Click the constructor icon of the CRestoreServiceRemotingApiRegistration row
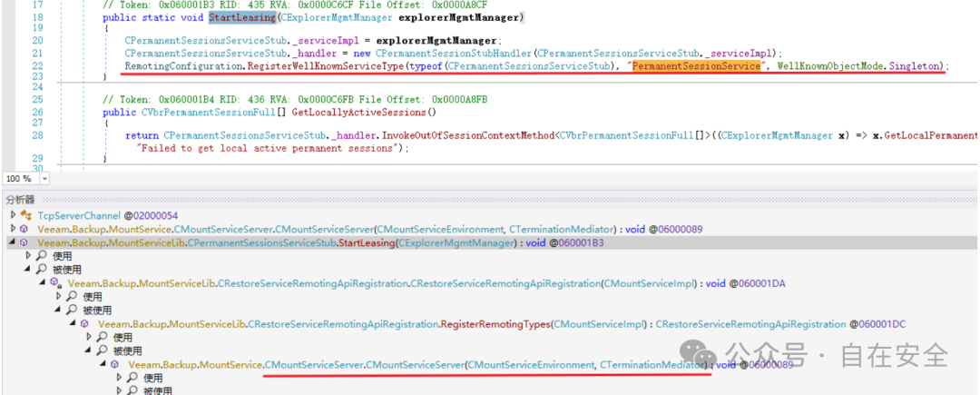This screenshot has height=395, width=980. 56,283
